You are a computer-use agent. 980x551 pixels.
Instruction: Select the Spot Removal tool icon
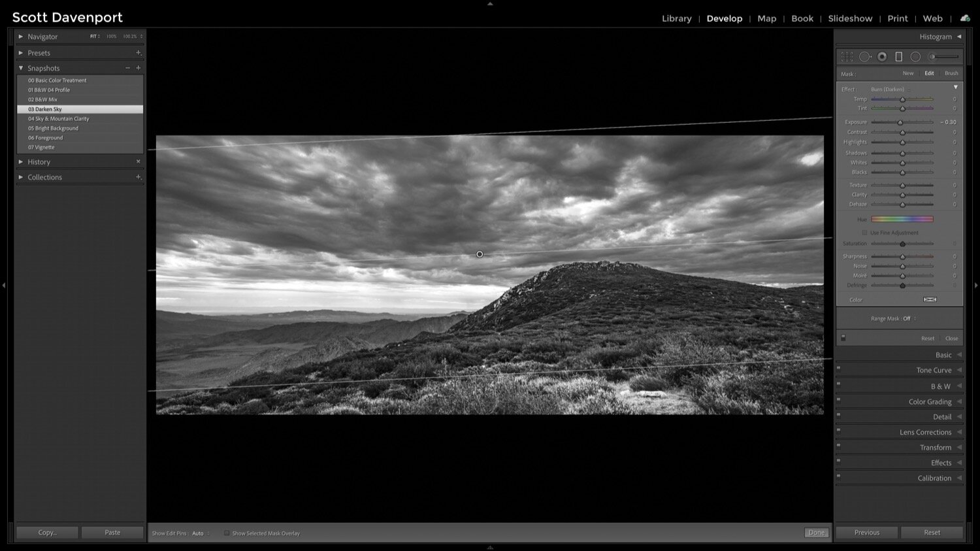[864, 57]
